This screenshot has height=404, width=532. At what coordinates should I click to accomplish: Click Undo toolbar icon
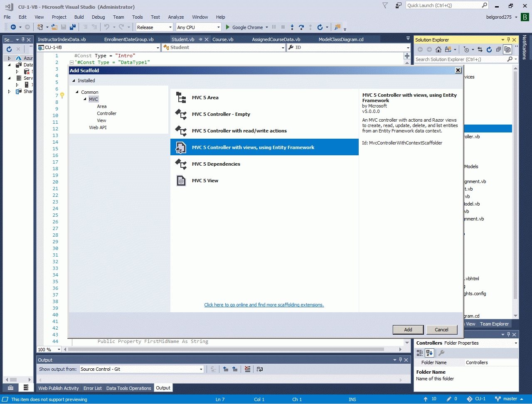107,27
